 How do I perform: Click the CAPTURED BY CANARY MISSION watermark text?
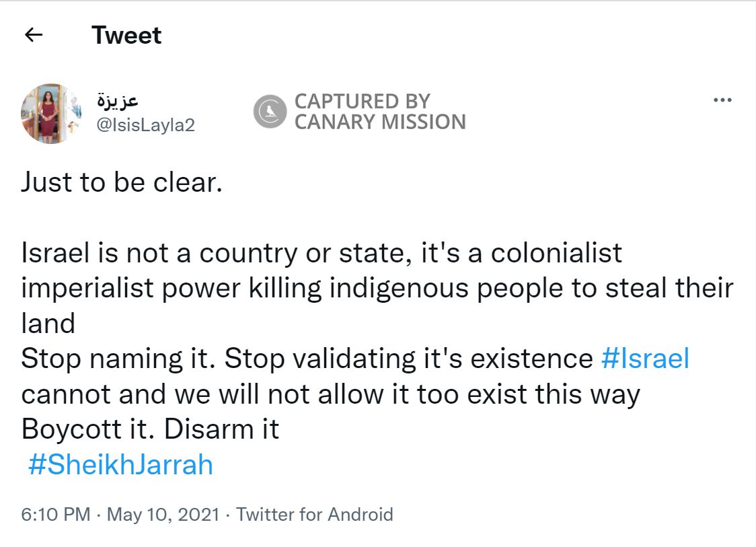click(380, 112)
